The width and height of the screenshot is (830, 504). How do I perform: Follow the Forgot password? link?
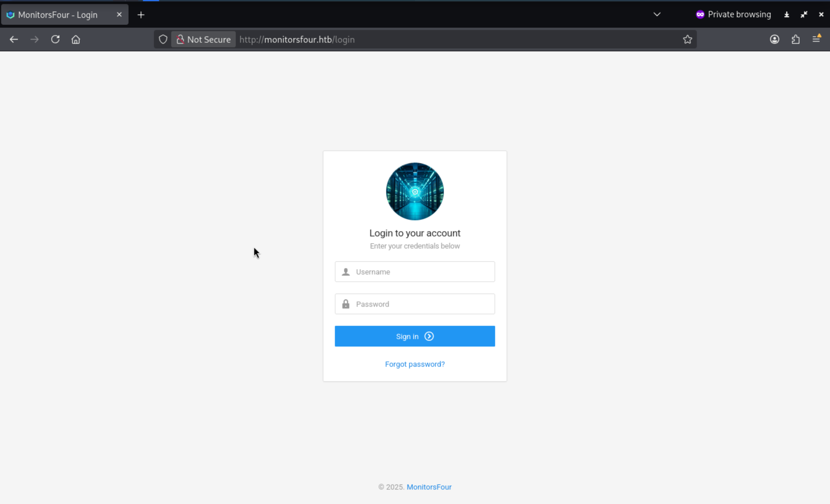pos(415,364)
